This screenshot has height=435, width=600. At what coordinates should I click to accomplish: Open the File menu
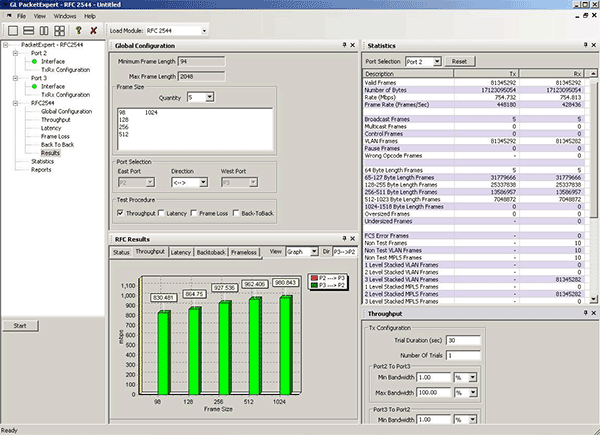21,16
